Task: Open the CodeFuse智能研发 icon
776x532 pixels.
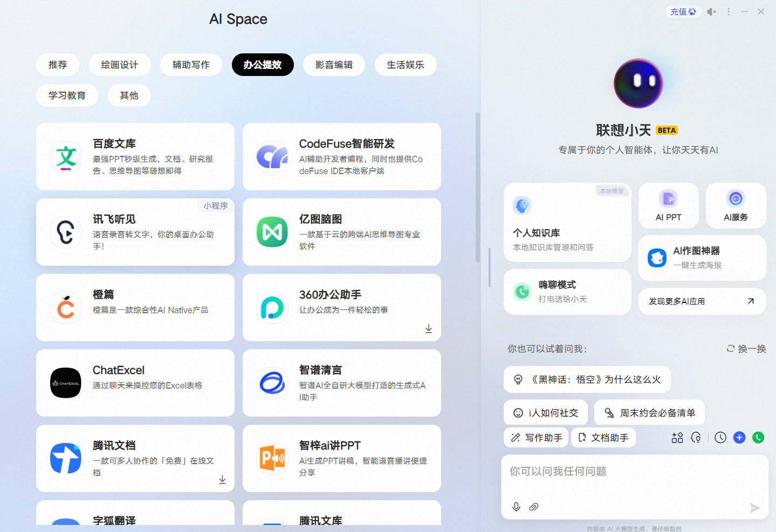Action: pos(272,157)
